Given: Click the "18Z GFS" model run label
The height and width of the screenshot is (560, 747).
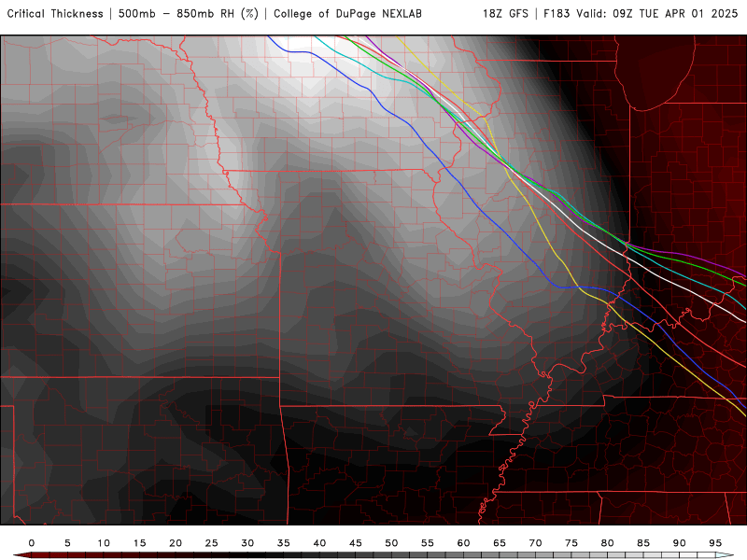Looking at the screenshot, I should pyautogui.click(x=505, y=14).
